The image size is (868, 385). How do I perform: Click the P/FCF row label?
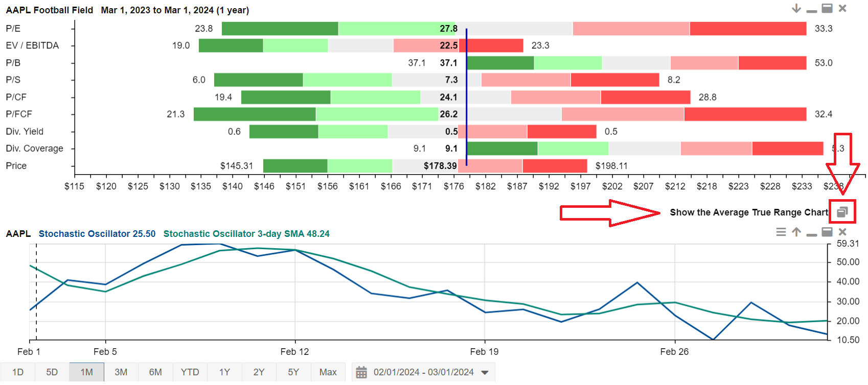(19, 114)
